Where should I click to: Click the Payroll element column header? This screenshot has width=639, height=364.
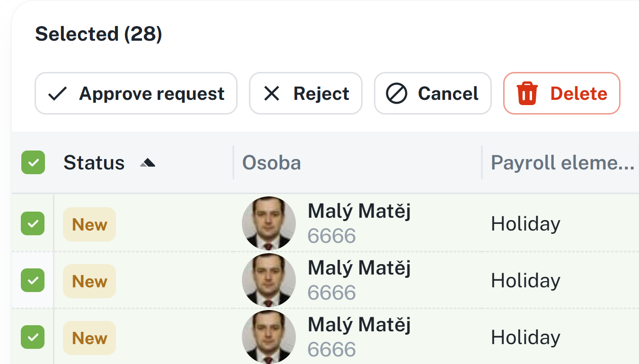562,163
